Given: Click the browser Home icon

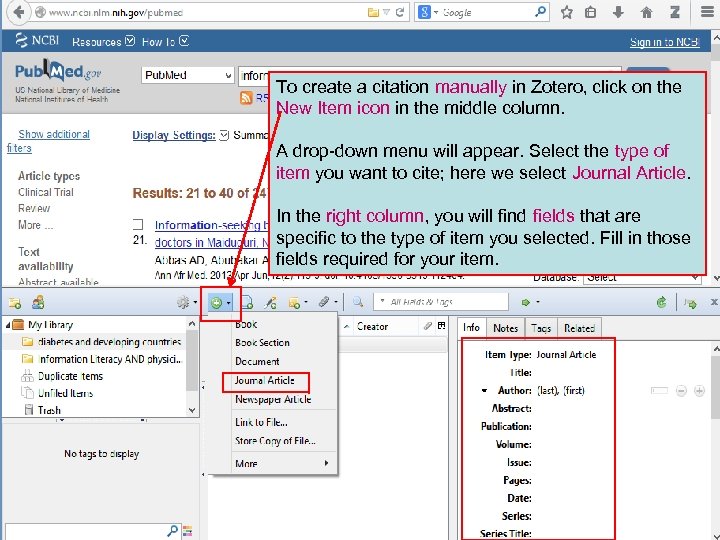Looking at the screenshot, I should [x=647, y=12].
